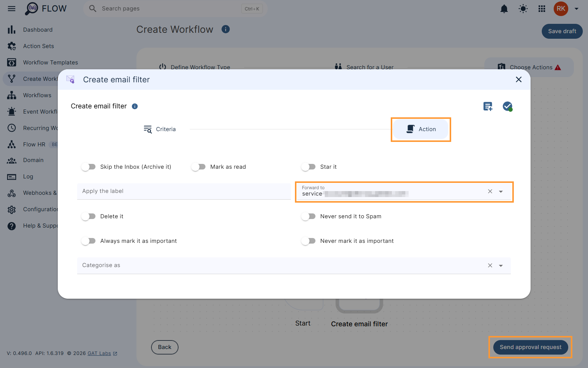The image size is (588, 368).
Task: Click the Webhooks sidebar icon
Action: pos(12,193)
